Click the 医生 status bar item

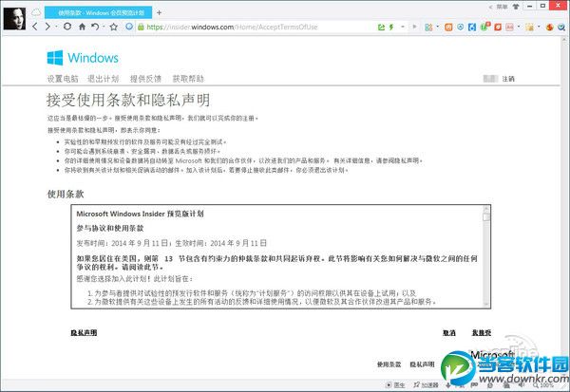point(395,384)
